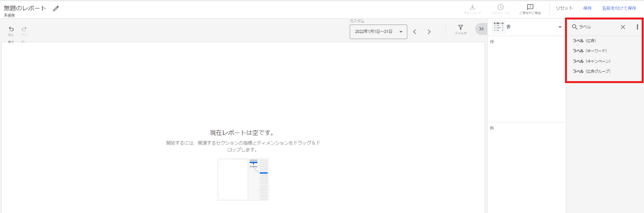This screenshot has width=644, height=213.
Task: Click the ラベル search input field
Action: 598,27
